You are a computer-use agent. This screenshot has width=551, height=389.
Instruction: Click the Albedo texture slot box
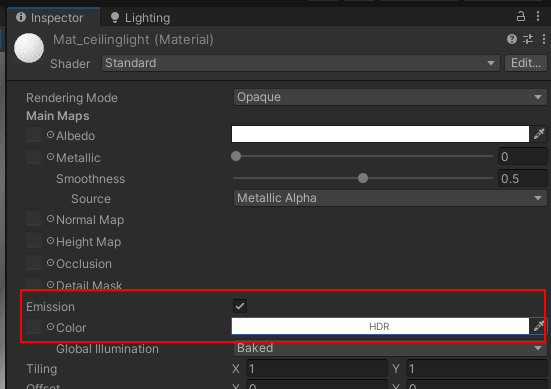(x=34, y=135)
